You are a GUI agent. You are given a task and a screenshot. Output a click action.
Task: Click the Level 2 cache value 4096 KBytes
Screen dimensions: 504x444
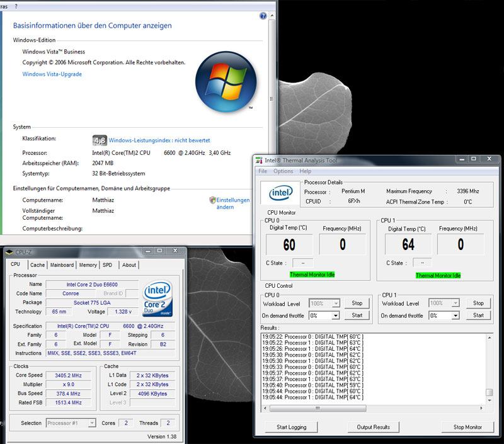pyautogui.click(x=152, y=394)
